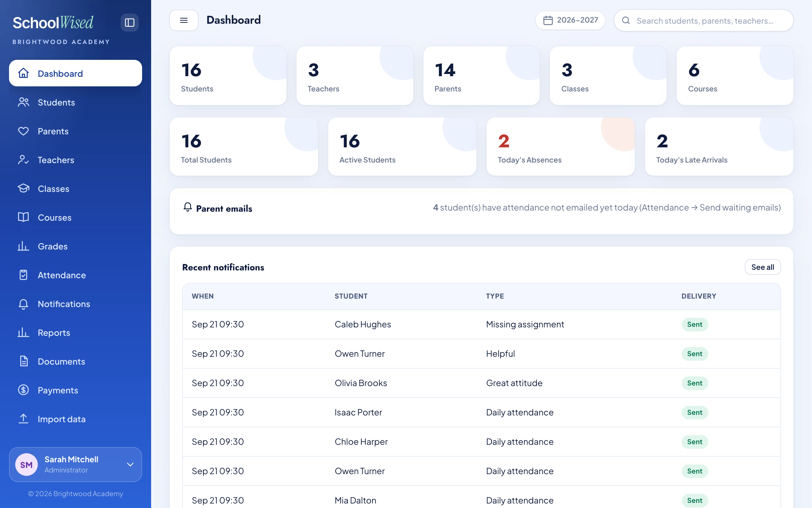Viewport: 812px width, 508px height.
Task: Click student name Chloe Harper
Action: [361, 441]
